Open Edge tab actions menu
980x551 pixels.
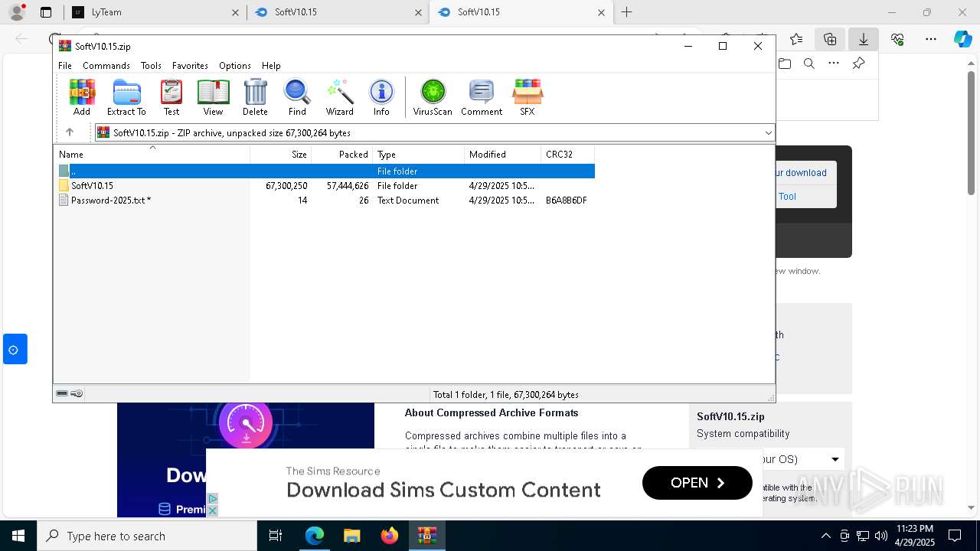click(x=46, y=12)
